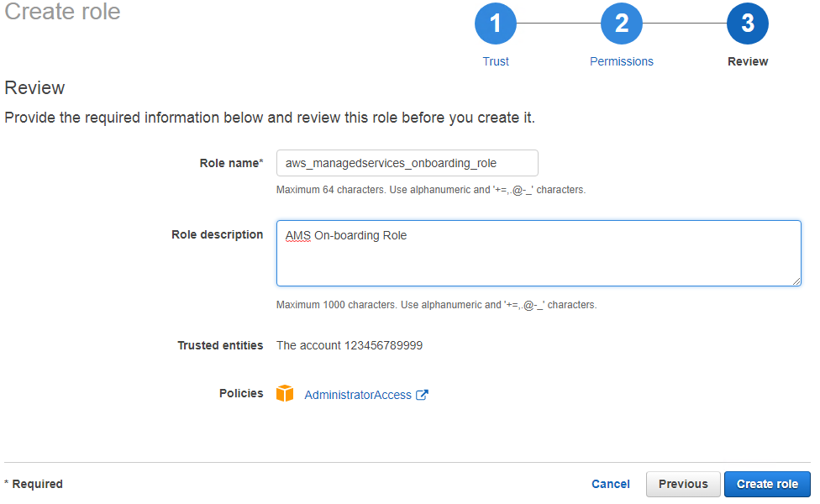Select step 1 Trust circle
Screen dimensions: 820x504
point(496,23)
